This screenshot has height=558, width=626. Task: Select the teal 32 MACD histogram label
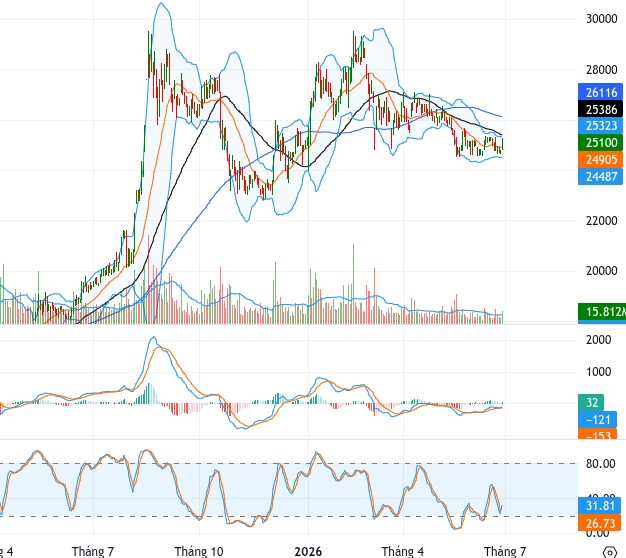point(591,402)
